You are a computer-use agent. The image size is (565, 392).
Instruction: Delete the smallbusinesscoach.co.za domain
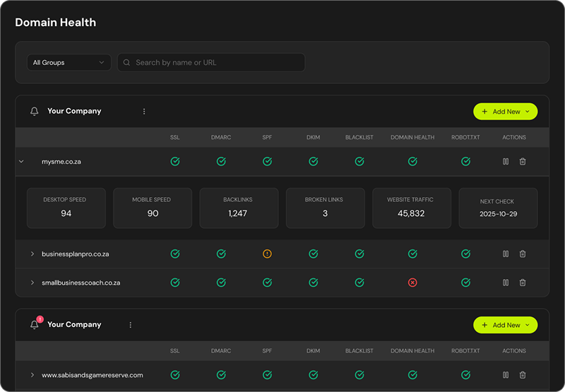tap(523, 283)
